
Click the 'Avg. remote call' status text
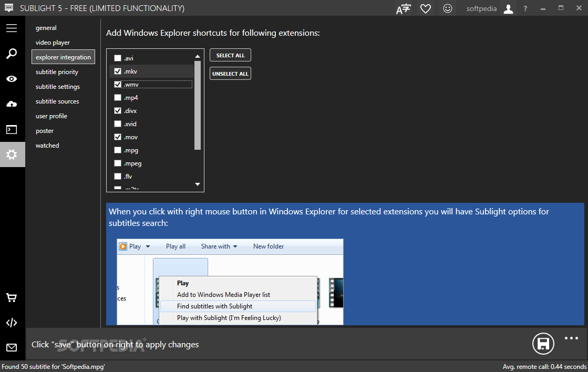click(x=544, y=367)
